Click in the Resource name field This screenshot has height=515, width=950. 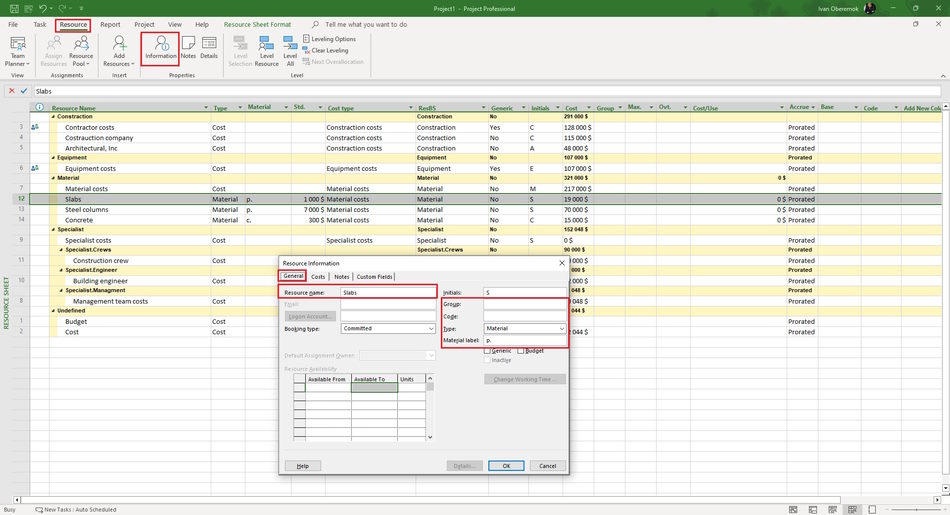point(388,293)
